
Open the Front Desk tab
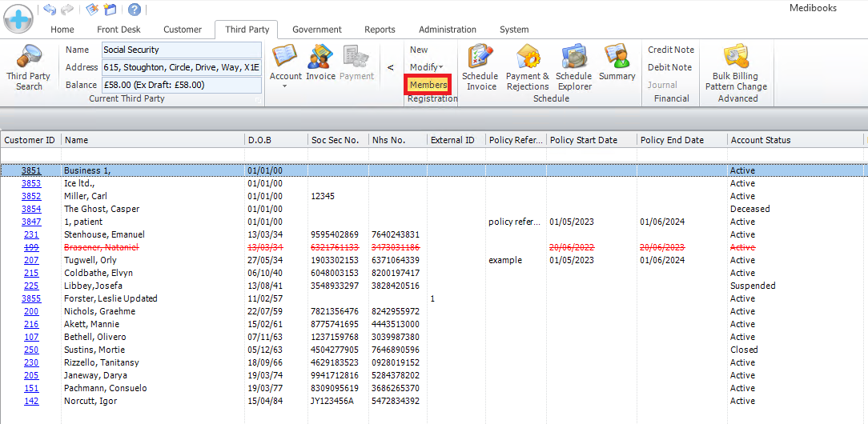coord(119,30)
